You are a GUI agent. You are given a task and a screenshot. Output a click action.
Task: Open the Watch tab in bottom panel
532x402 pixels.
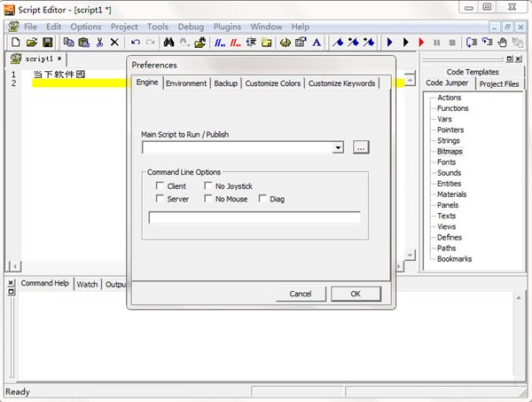coord(87,285)
